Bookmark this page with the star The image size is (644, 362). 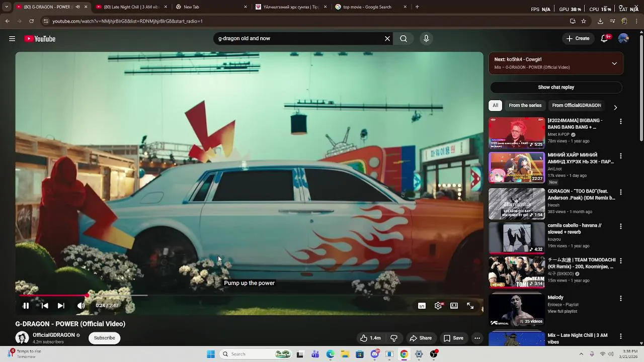point(584,21)
